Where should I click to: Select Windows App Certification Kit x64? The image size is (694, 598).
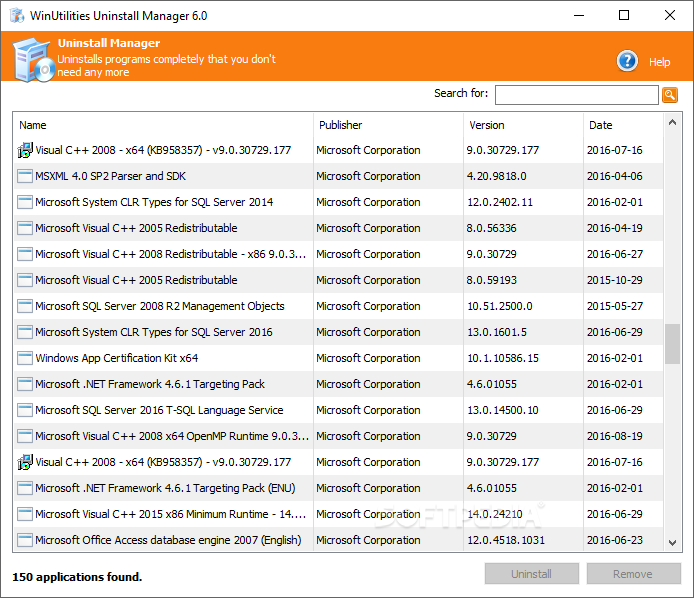click(117, 358)
